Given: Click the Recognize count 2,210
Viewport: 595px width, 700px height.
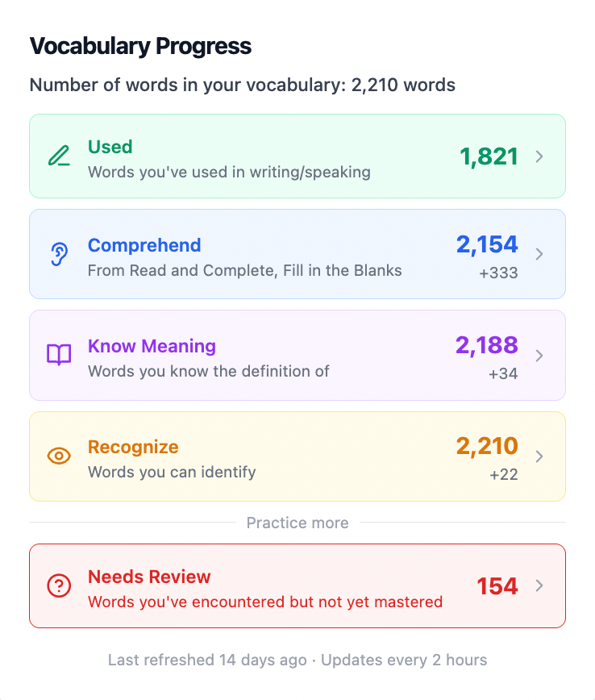Looking at the screenshot, I should tap(487, 446).
